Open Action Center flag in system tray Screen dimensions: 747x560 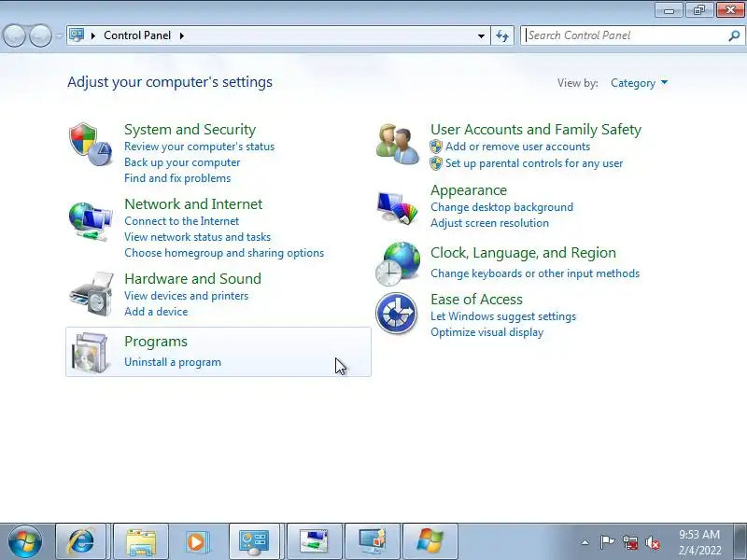[x=607, y=542]
